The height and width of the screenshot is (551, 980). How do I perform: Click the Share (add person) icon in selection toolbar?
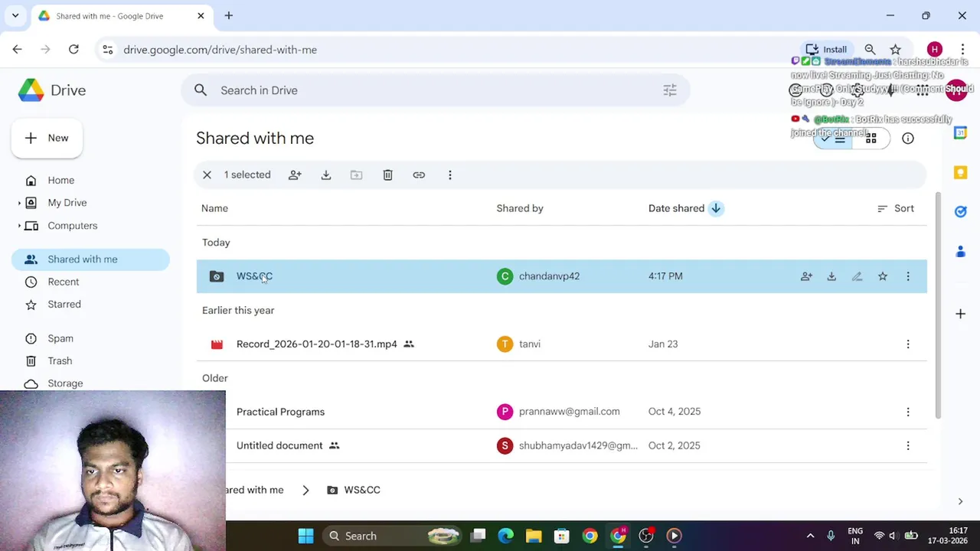point(295,175)
